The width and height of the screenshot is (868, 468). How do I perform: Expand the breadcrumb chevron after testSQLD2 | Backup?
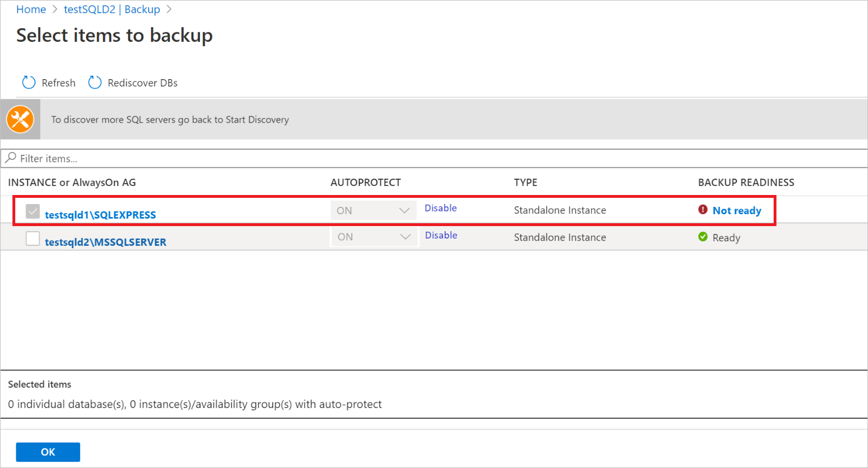point(168,9)
